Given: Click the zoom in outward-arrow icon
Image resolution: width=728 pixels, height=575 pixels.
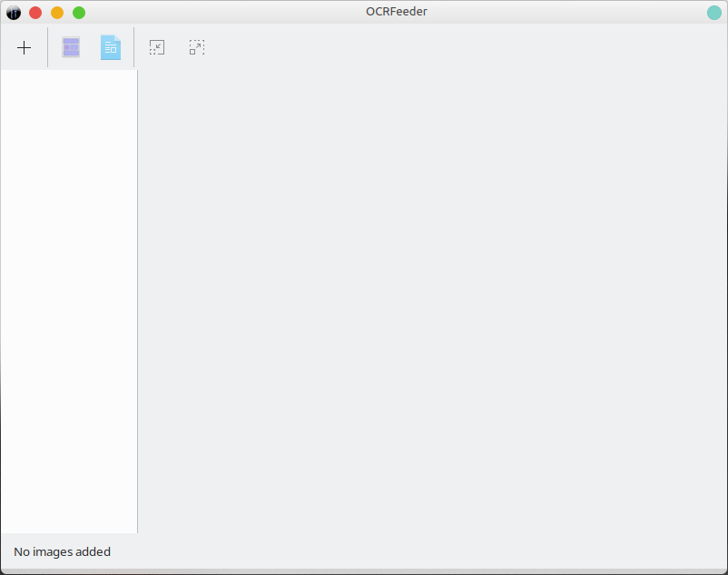Looking at the screenshot, I should 197,47.
